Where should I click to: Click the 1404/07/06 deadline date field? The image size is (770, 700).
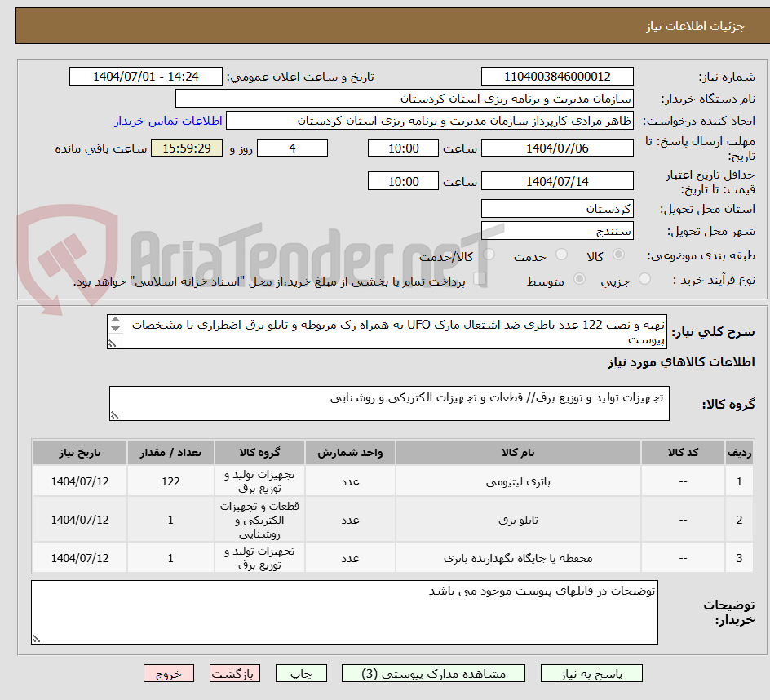(x=557, y=148)
